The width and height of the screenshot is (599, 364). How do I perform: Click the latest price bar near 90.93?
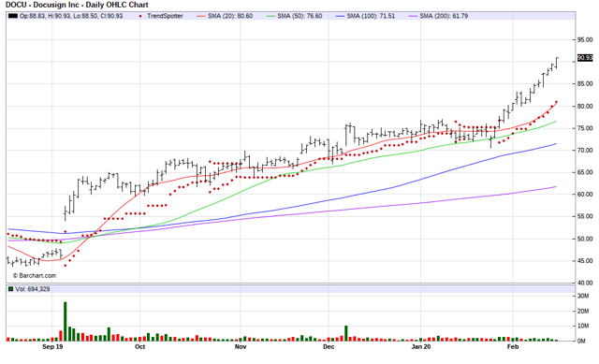tap(557, 63)
